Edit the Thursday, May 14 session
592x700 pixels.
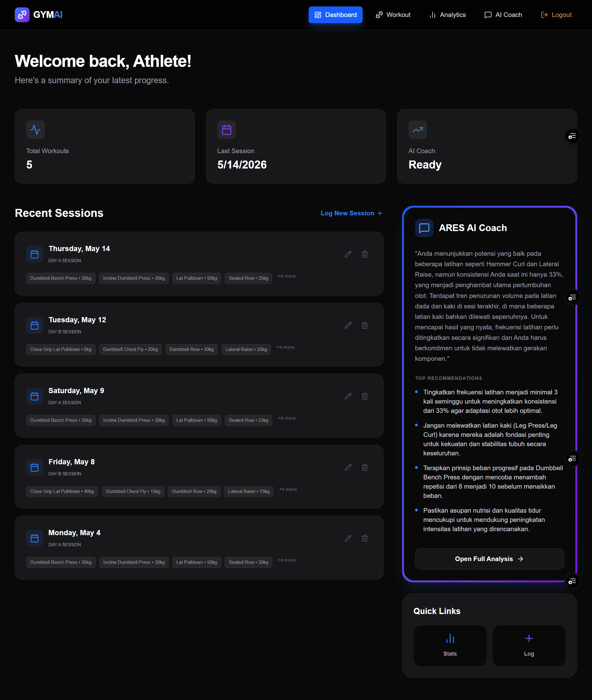(348, 254)
